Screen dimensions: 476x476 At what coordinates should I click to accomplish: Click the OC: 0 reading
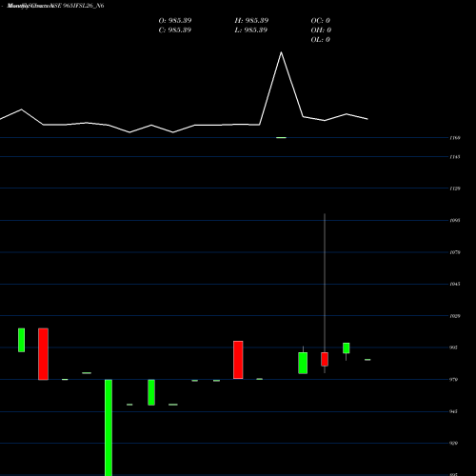[x=321, y=21]
